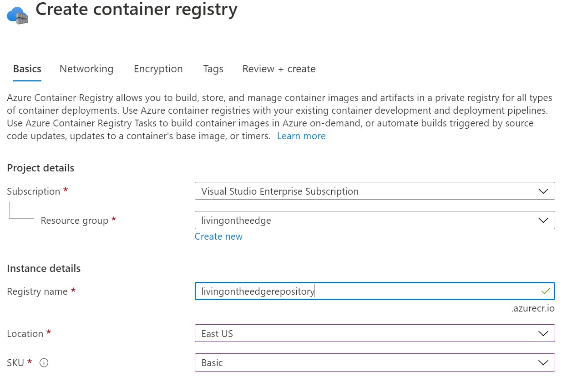Click the .azurecr.io suffix text
Screen dimensions: 572x392
tap(532, 308)
